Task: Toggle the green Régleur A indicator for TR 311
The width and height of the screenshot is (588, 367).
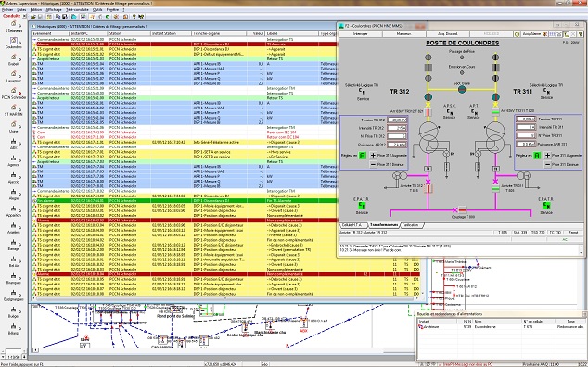Action: [x=537, y=155]
